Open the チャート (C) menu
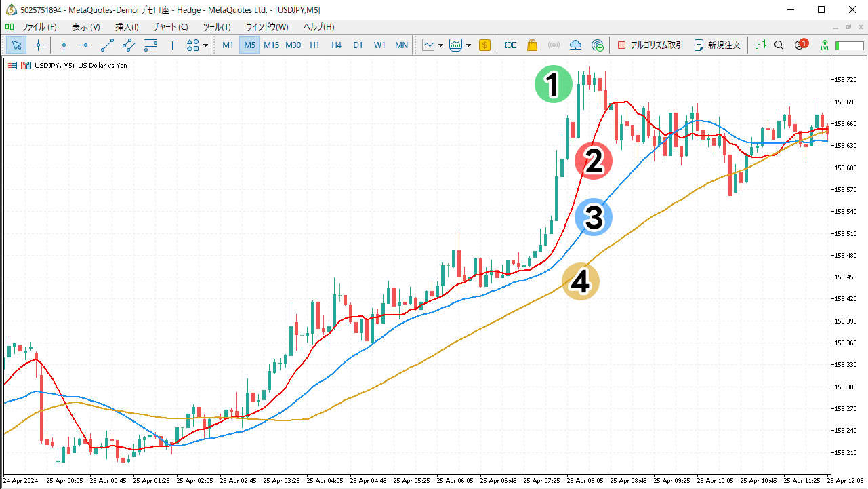The height and width of the screenshot is (489, 868). point(171,27)
